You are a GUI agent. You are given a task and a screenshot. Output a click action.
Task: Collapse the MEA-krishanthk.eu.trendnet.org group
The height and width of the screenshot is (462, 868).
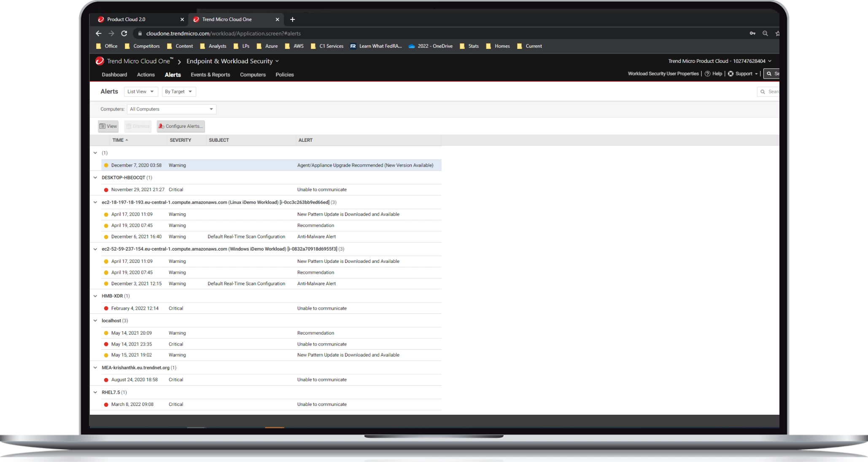coord(95,368)
